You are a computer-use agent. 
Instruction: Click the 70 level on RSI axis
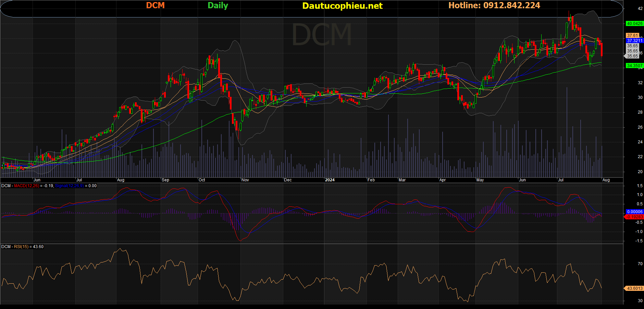coord(640,264)
